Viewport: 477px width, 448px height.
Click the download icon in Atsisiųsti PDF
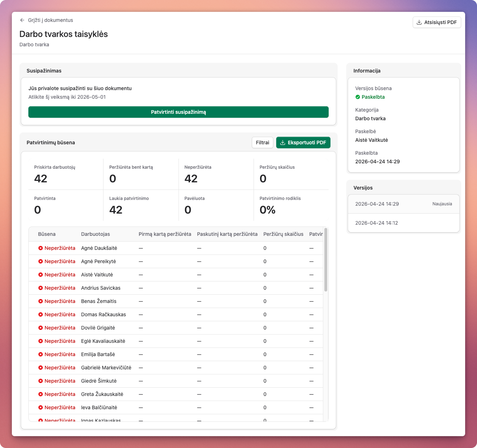[419, 22]
